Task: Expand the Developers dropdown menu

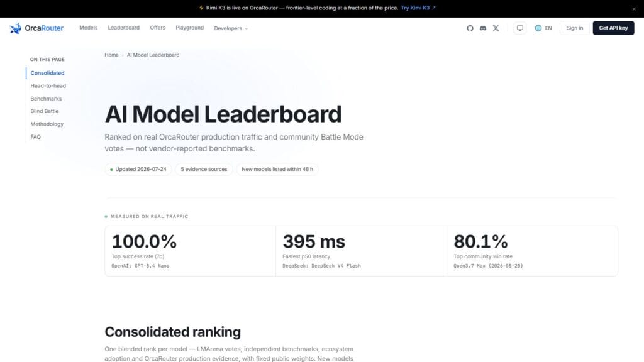Action: click(231, 28)
